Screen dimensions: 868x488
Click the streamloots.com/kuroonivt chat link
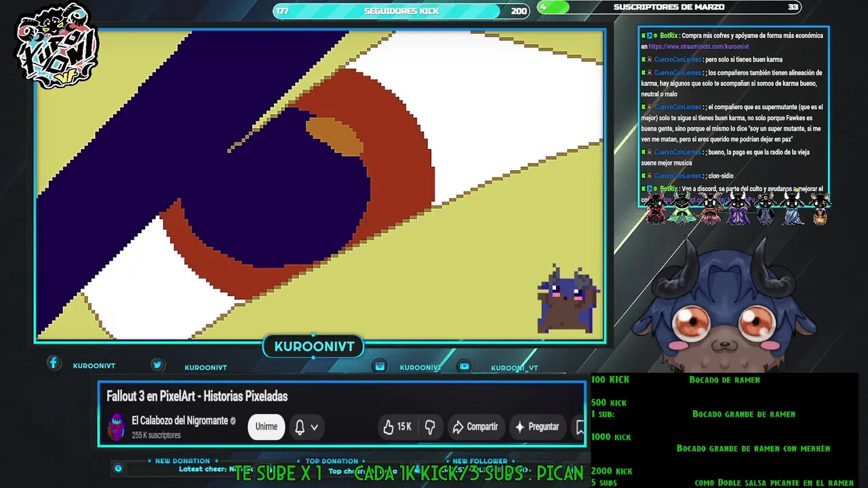[698, 47]
